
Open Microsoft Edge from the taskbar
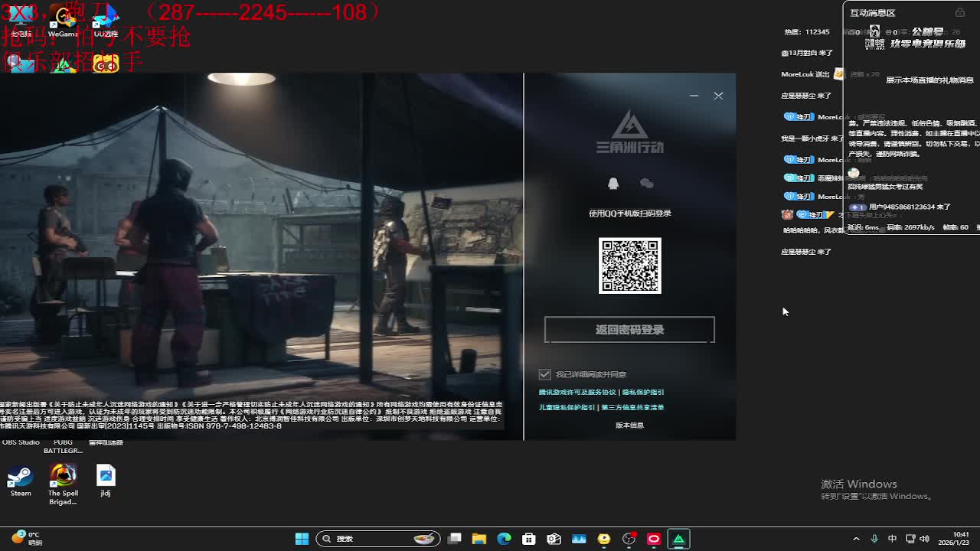pyautogui.click(x=504, y=539)
